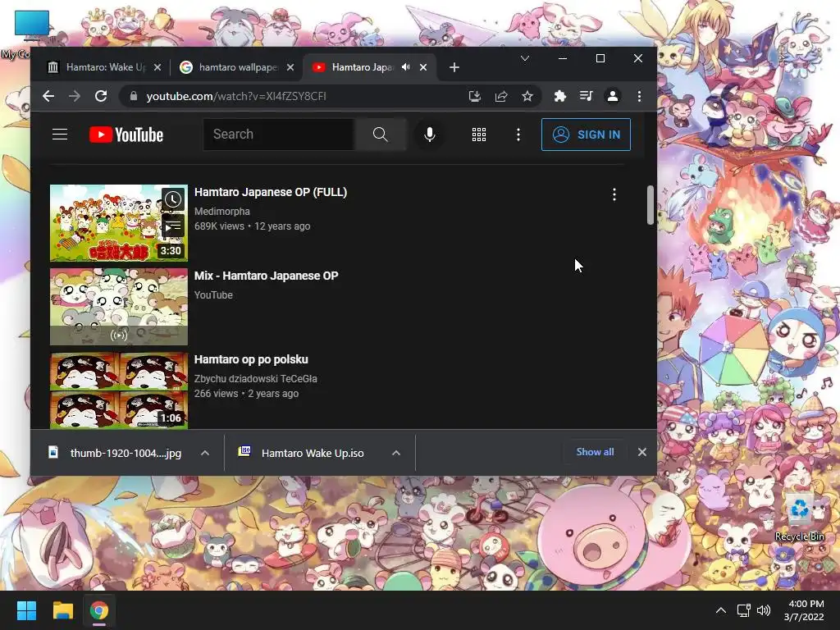Screen dimensions: 840x630
Task: Open action menu for Hamtaro Japanese OP
Action: point(614,194)
